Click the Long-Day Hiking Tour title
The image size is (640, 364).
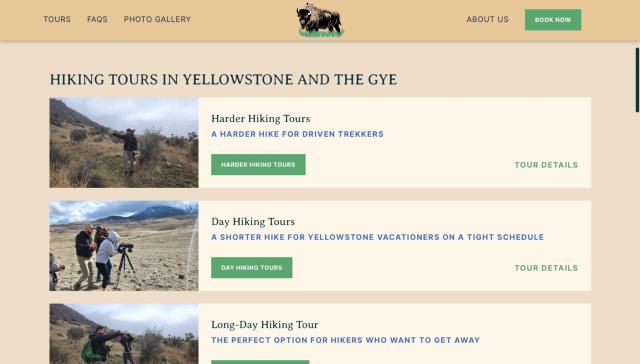[264, 324]
